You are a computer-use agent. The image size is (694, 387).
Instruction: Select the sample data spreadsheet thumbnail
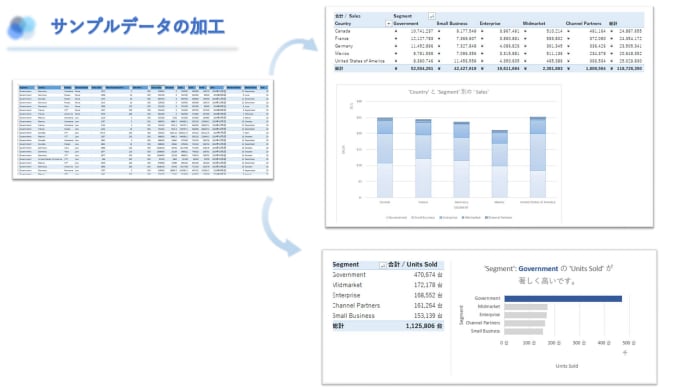click(143, 129)
